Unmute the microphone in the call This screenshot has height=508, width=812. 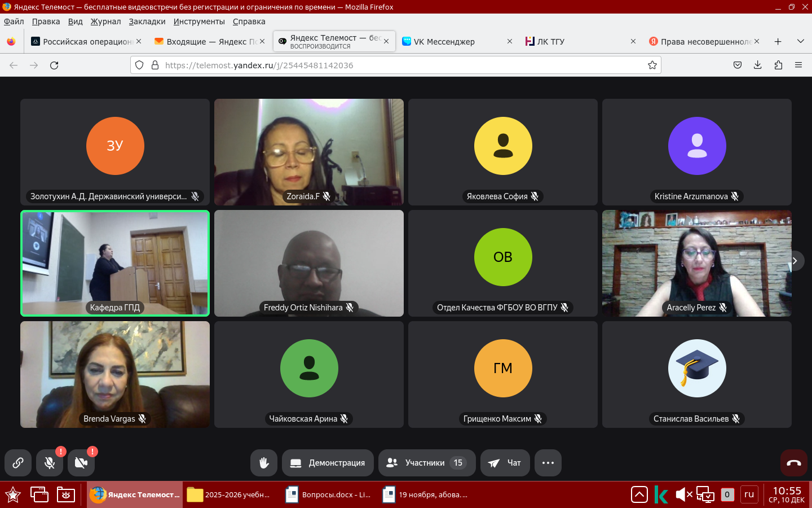pos(50,463)
